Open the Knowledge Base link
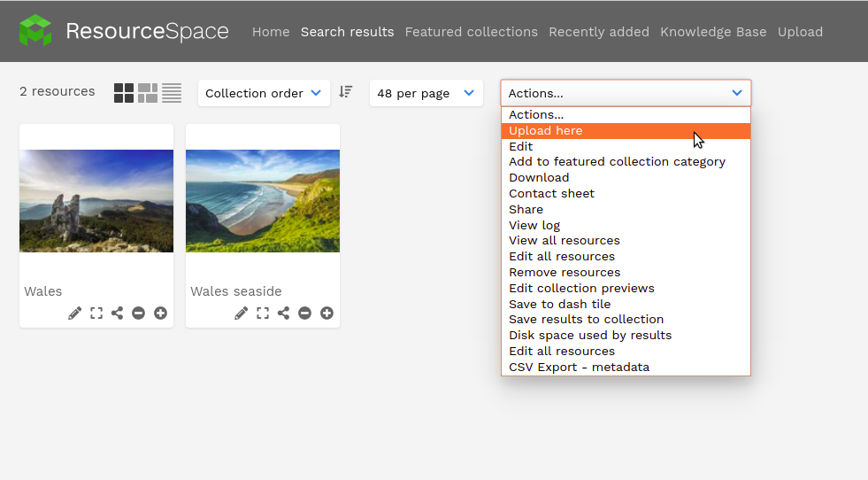 coord(713,32)
